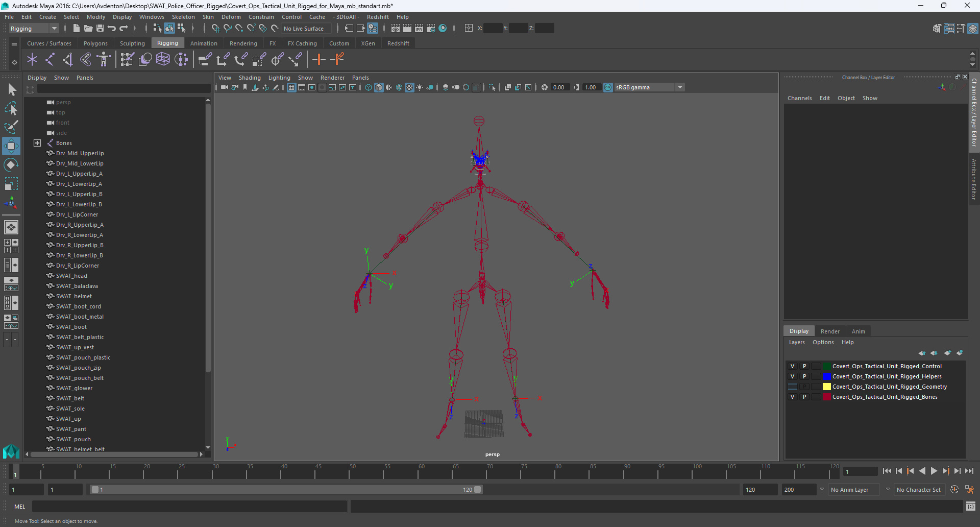Create a new scene with the New icon

(77, 29)
